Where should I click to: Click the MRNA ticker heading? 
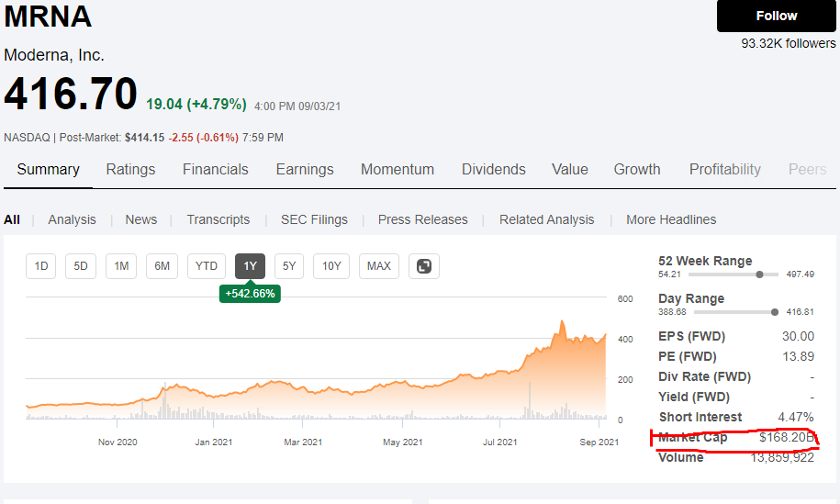coord(49,17)
